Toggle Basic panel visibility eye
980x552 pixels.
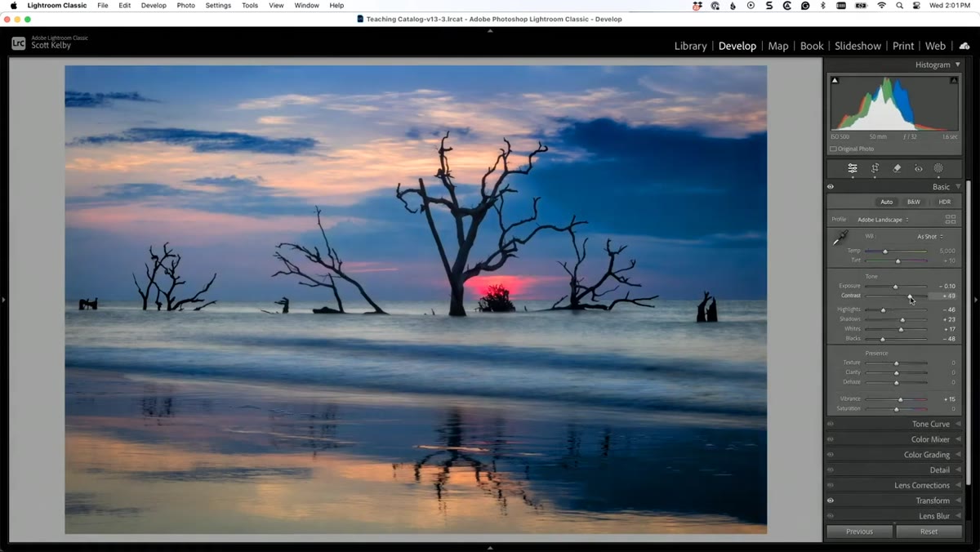(x=831, y=187)
